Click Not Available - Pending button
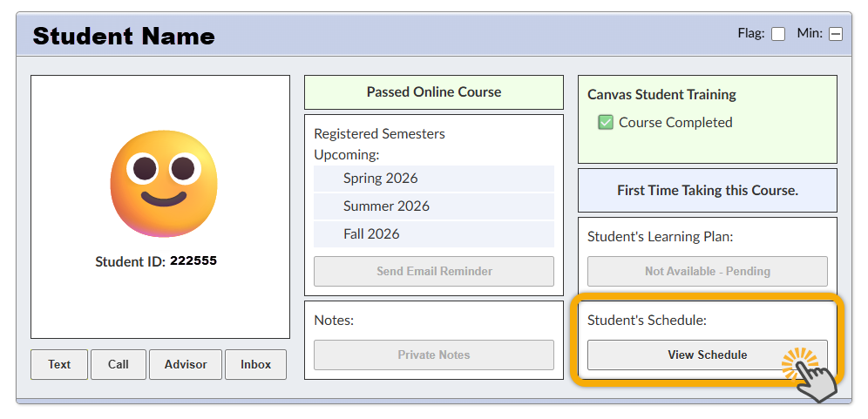The image size is (868, 419). [708, 271]
